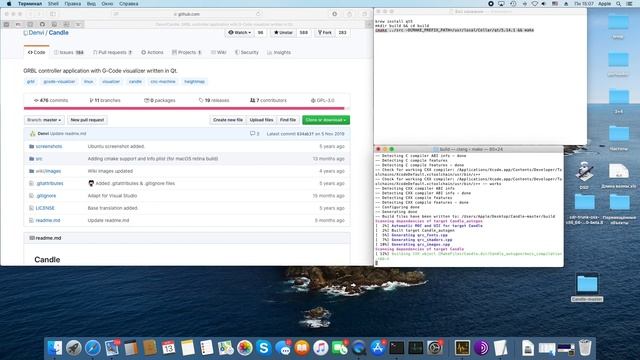This screenshot has width=640, height=360.
Task: Toggle Safari sidebar button
Action: coord(53,14)
